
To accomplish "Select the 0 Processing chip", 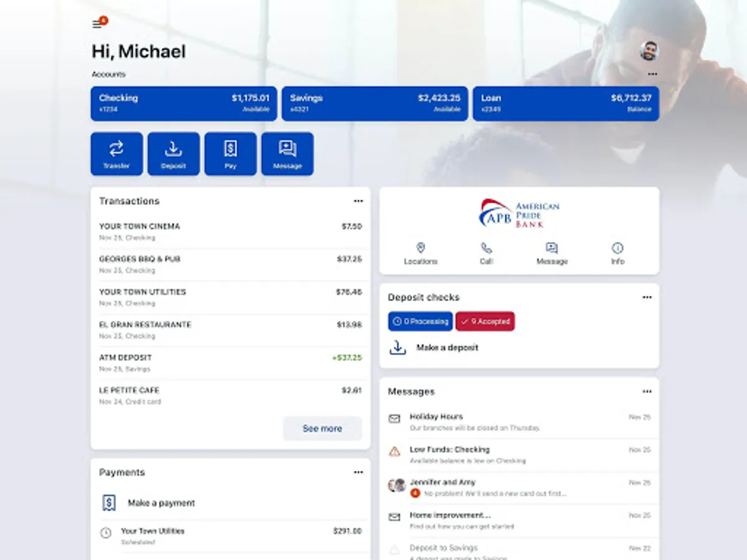I will point(420,322).
